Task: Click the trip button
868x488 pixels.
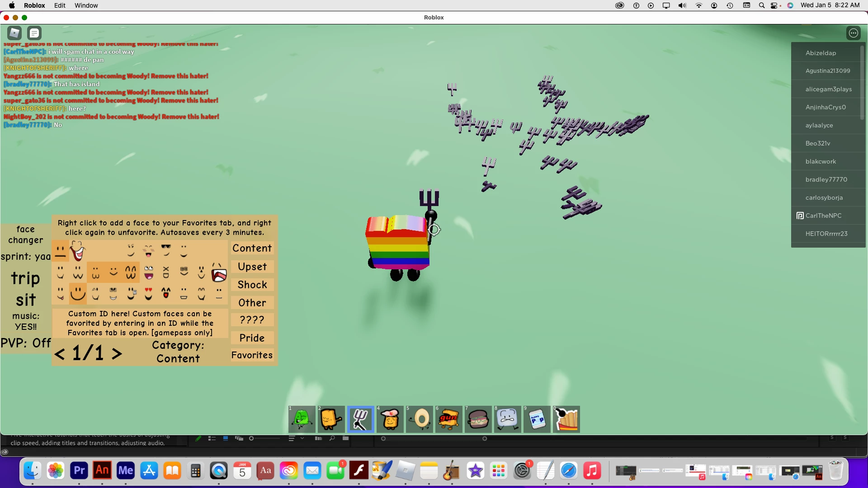Action: tap(26, 278)
